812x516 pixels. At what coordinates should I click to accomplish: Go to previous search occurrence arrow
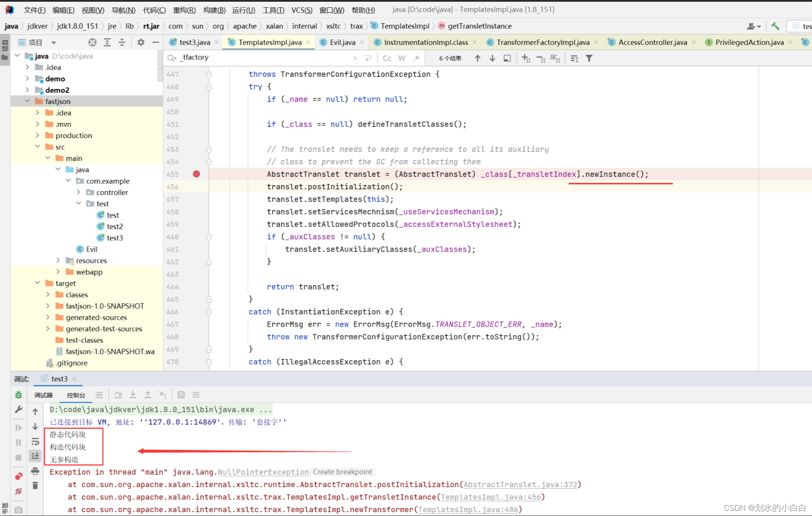tap(477, 58)
